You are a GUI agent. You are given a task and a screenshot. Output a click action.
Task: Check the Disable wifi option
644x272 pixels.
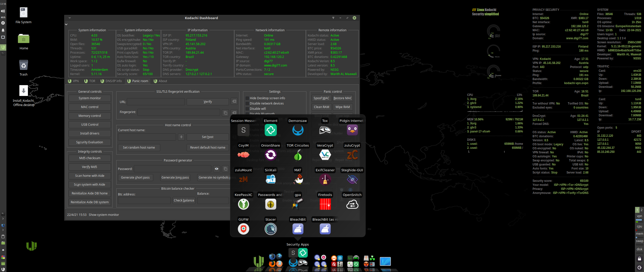click(247, 109)
